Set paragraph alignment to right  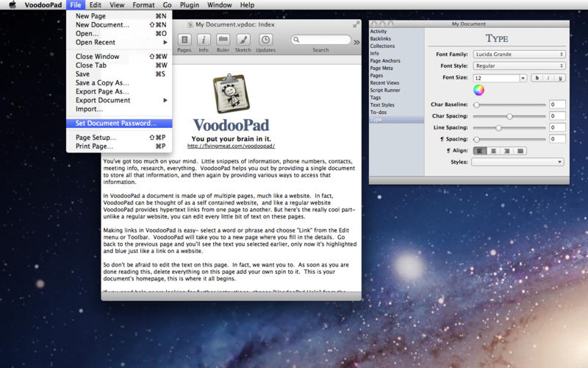pyautogui.click(x=506, y=151)
